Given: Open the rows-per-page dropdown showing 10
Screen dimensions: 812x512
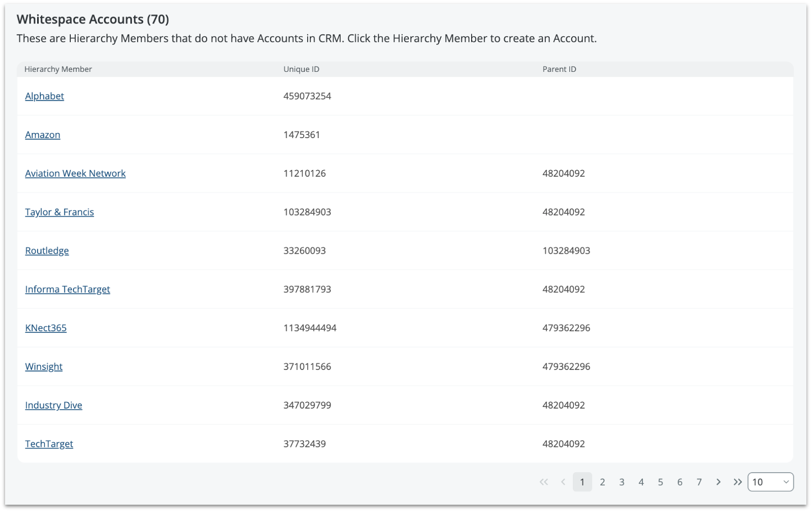Looking at the screenshot, I should [770, 482].
